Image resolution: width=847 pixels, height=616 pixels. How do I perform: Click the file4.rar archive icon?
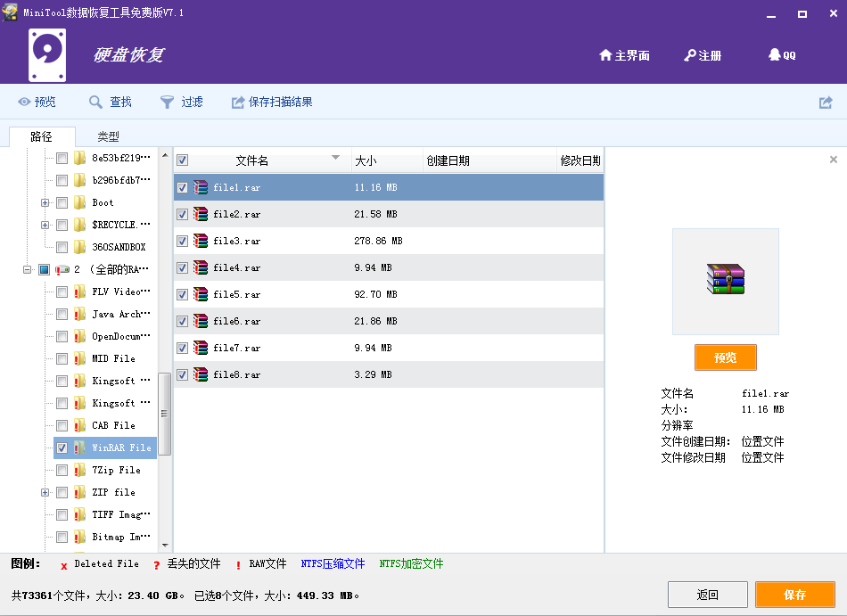201,267
